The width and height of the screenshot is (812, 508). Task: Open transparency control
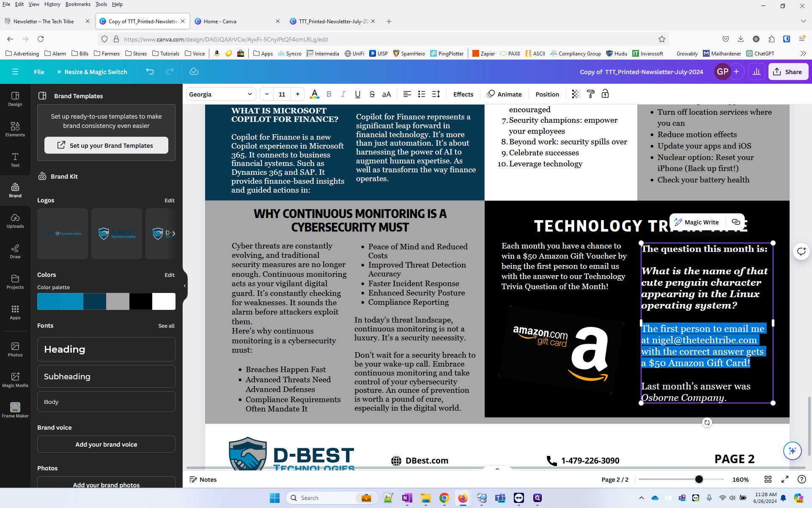pyautogui.click(x=576, y=94)
